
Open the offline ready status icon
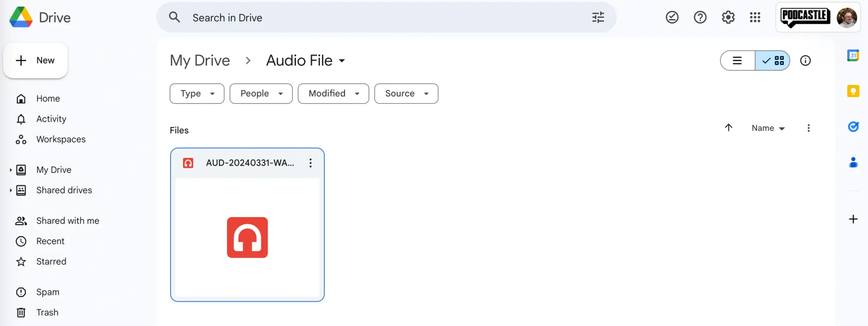click(672, 17)
